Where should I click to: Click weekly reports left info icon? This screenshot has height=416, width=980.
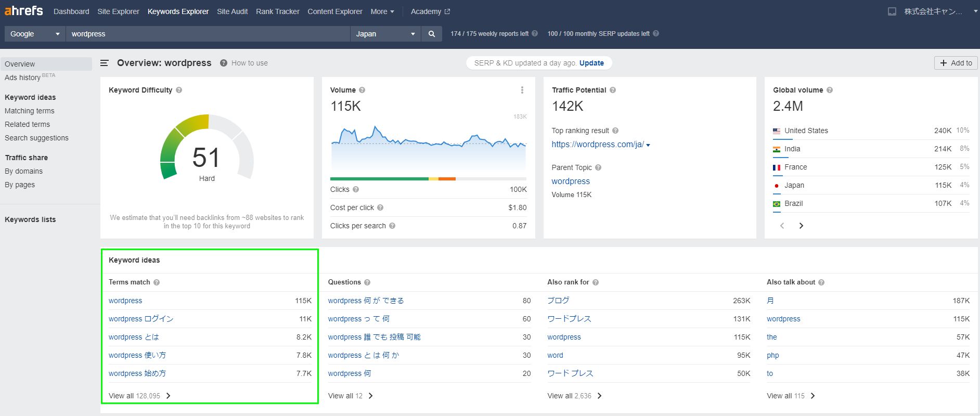tap(535, 33)
